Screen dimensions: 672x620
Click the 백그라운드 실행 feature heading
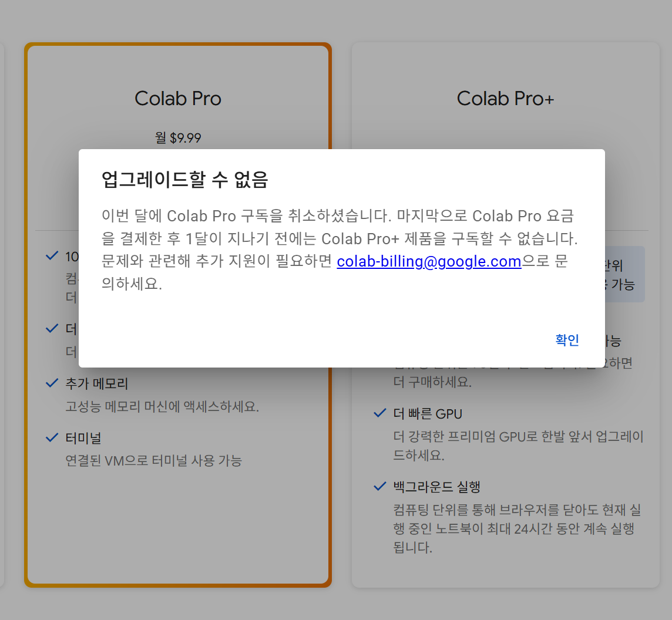pyautogui.click(x=436, y=487)
